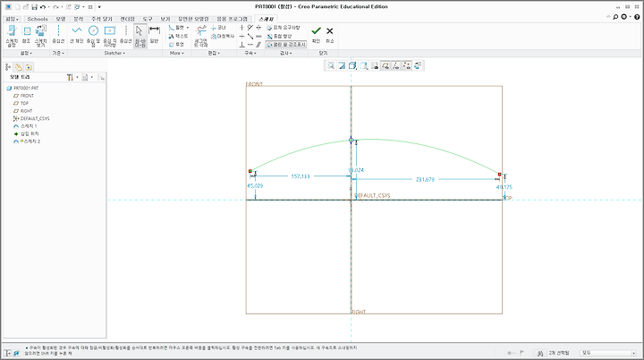The height and width of the screenshot is (360, 644).
Task: Click the find binoculars icon in status bar
Action: point(540,353)
